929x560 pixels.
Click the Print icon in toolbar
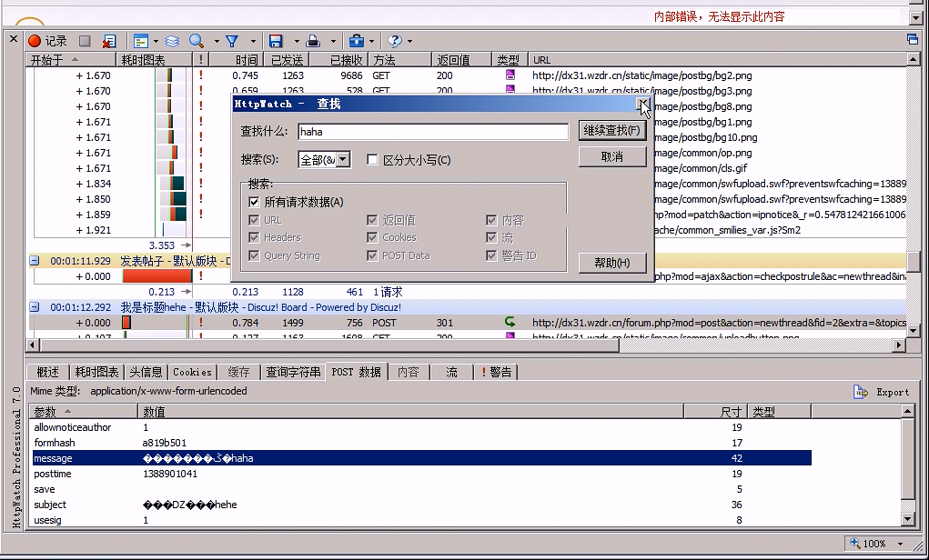click(313, 41)
